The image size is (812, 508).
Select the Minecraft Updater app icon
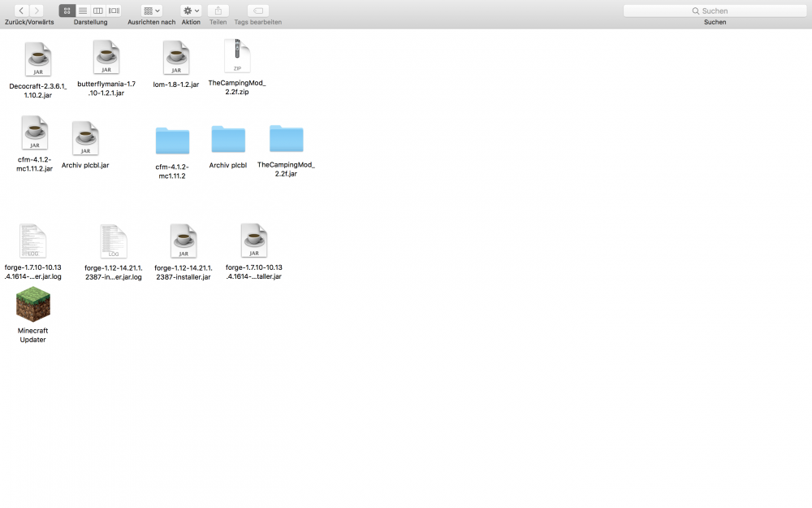click(33, 304)
